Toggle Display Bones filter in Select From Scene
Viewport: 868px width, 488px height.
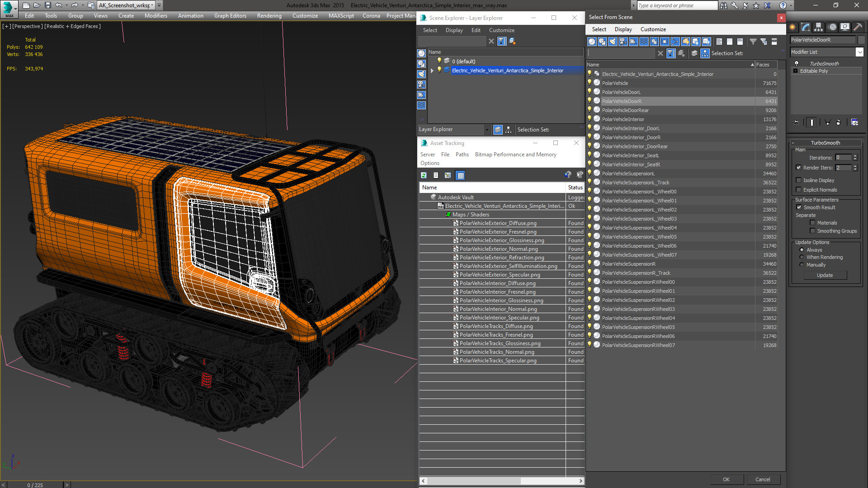tap(675, 42)
